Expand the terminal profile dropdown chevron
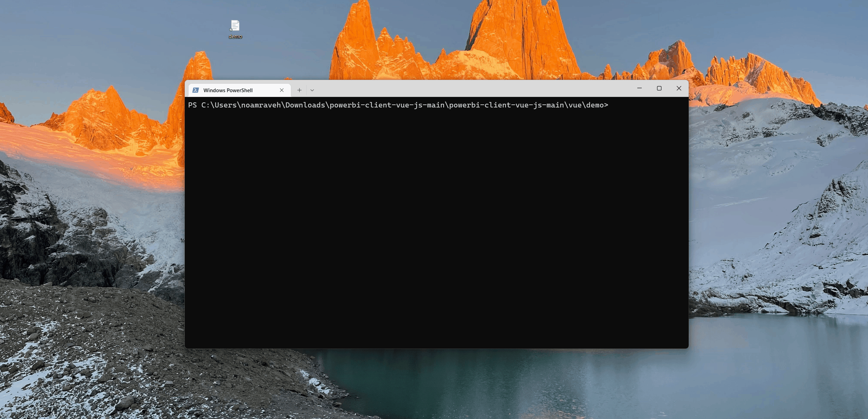 pos(312,90)
